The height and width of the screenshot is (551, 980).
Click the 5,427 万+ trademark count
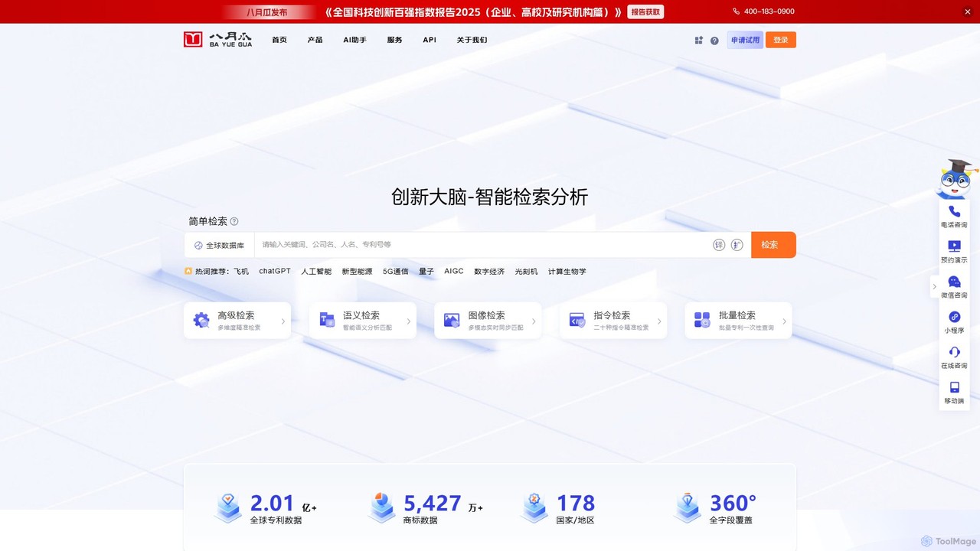tap(443, 504)
